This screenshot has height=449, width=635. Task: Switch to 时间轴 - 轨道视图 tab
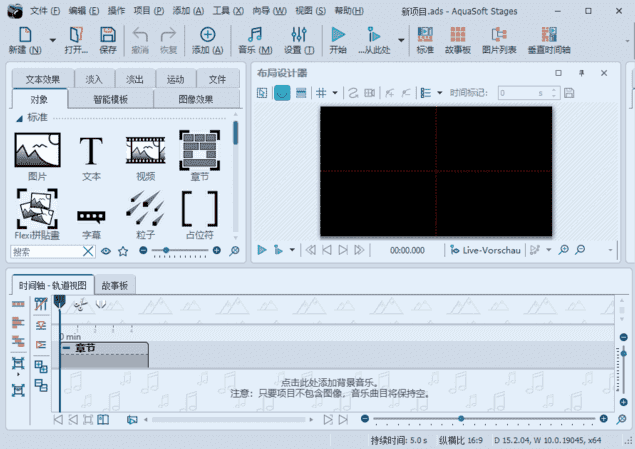click(x=53, y=285)
